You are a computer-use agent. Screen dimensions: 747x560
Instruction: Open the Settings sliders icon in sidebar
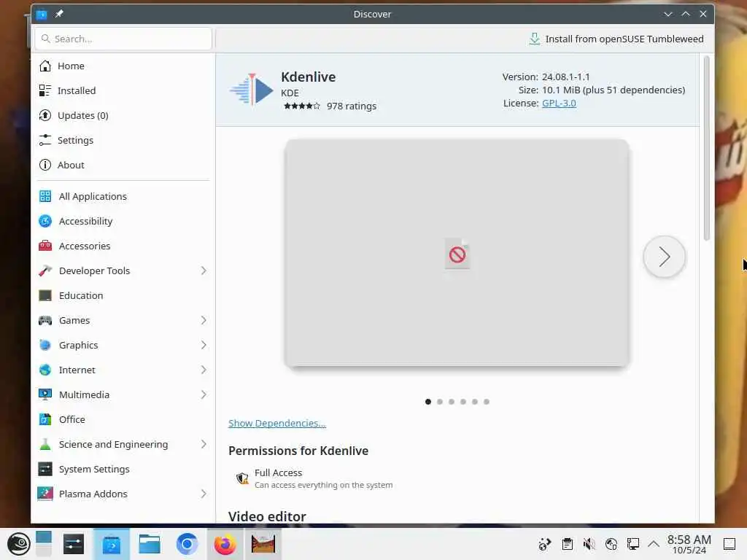pos(45,140)
